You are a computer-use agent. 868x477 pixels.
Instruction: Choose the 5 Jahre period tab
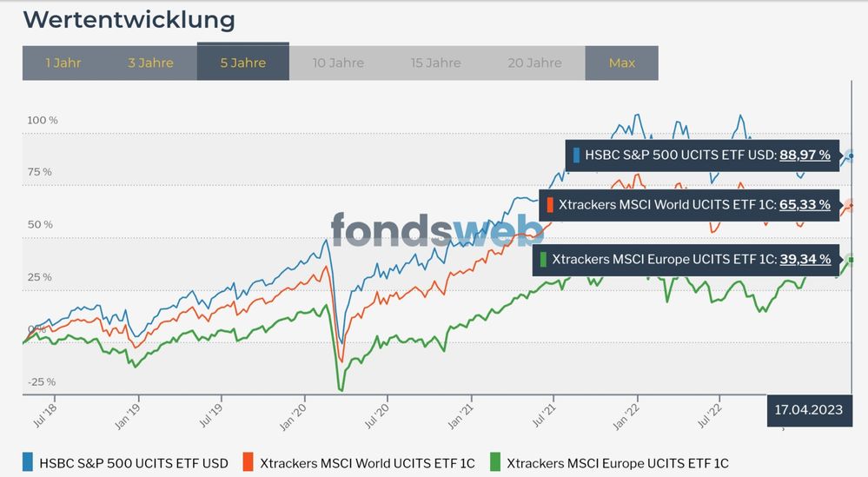[243, 63]
